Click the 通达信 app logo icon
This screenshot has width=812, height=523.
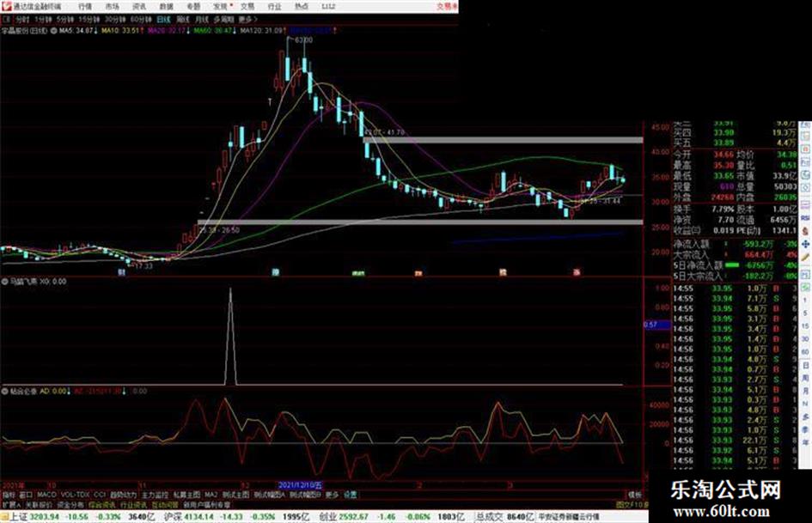click(x=6, y=6)
